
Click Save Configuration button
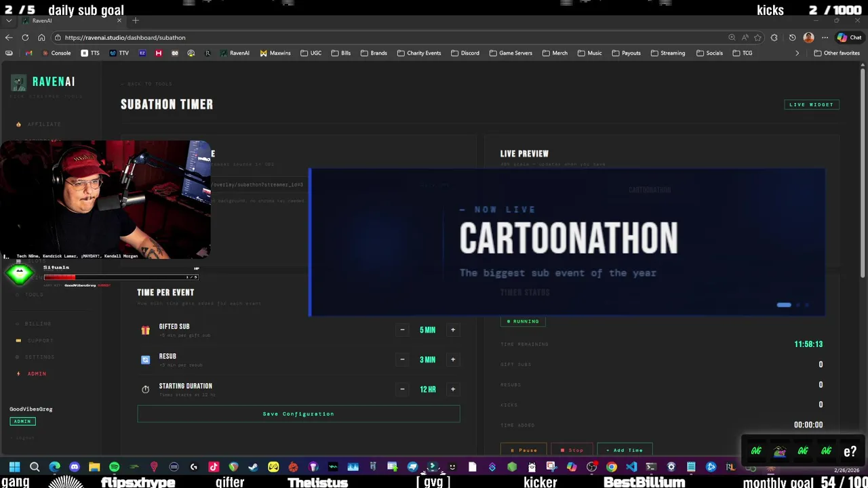coord(298,413)
